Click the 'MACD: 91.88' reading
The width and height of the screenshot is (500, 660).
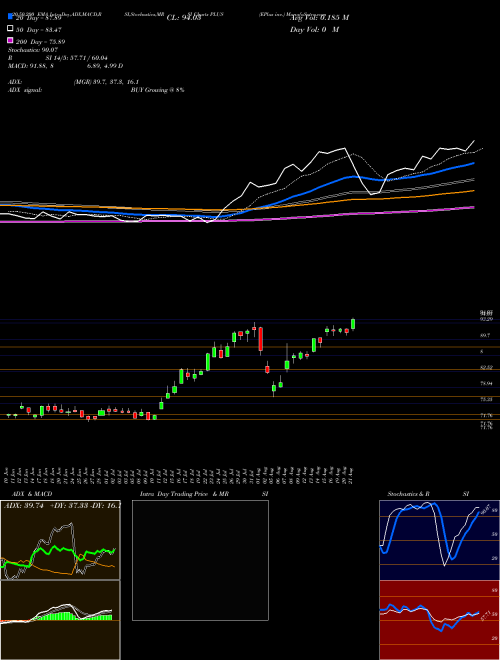(x=28, y=66)
